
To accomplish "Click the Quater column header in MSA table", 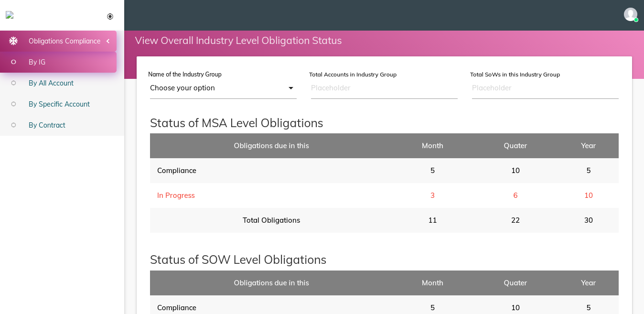I will (x=515, y=146).
